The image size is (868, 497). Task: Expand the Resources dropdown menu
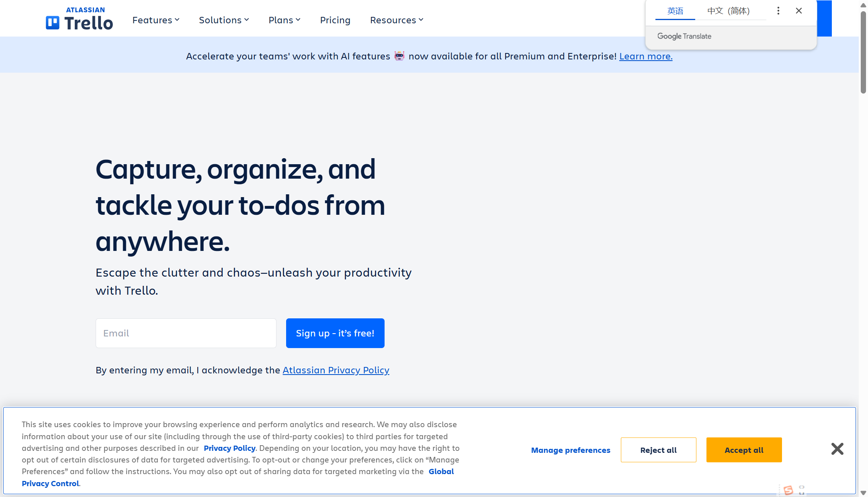pos(397,20)
